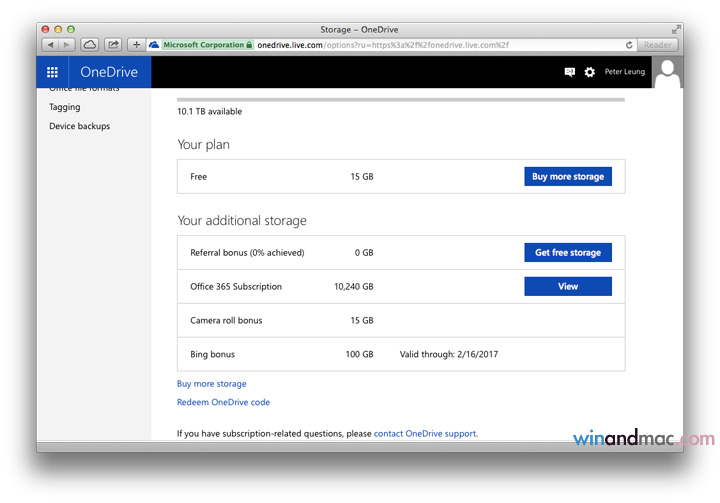Click the Get free storage button
The width and height of the screenshot is (720, 503).
(567, 253)
